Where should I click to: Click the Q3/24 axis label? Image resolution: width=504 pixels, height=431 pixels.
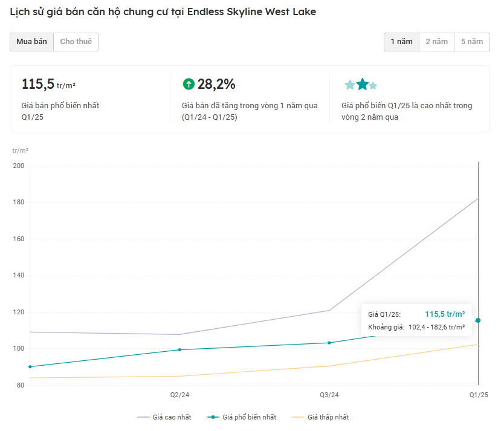pyautogui.click(x=329, y=395)
